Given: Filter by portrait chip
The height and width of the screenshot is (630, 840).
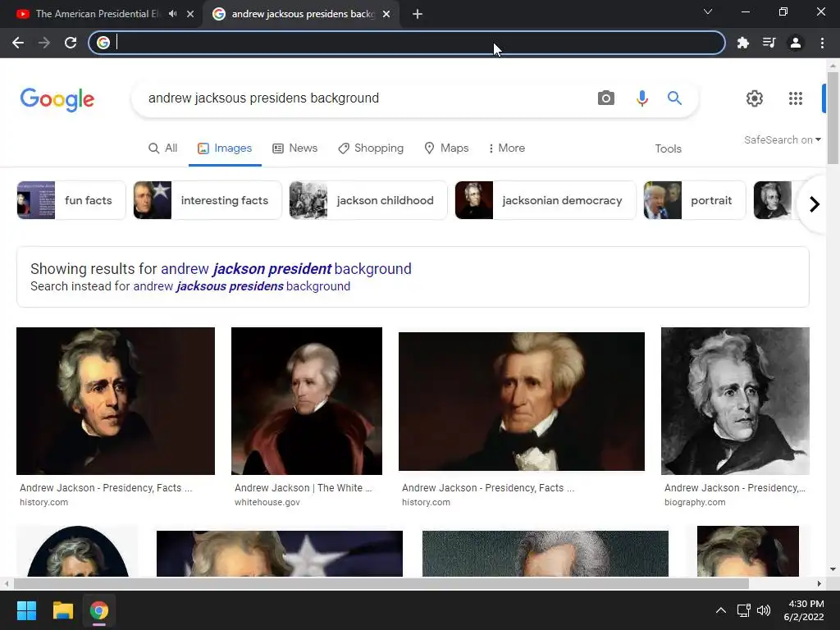Looking at the screenshot, I should point(695,200).
